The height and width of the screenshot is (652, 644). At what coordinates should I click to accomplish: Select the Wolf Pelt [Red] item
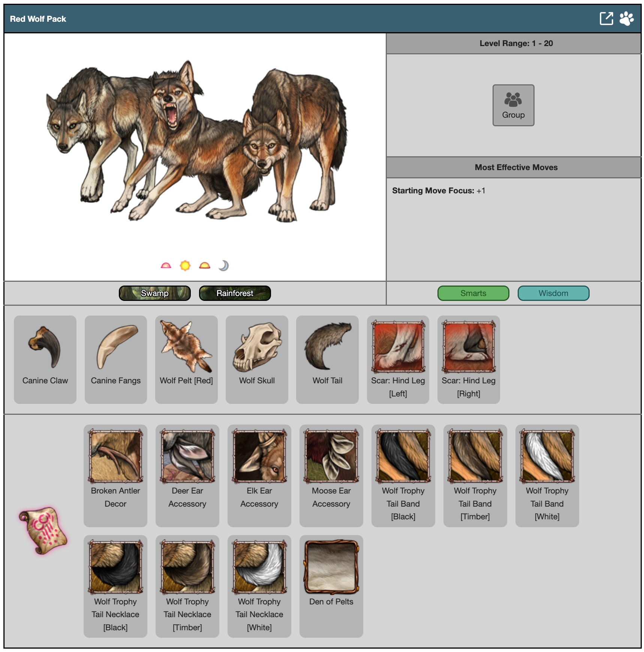[x=186, y=359]
